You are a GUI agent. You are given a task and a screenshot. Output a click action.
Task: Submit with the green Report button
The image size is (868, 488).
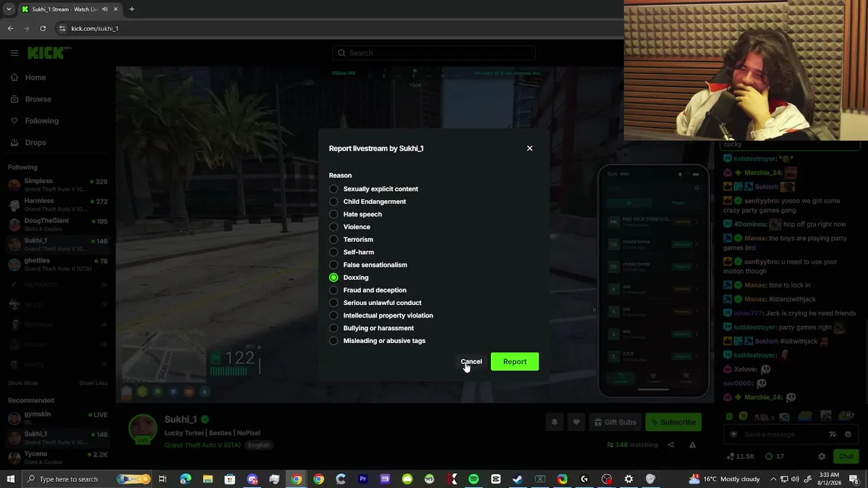click(515, 361)
